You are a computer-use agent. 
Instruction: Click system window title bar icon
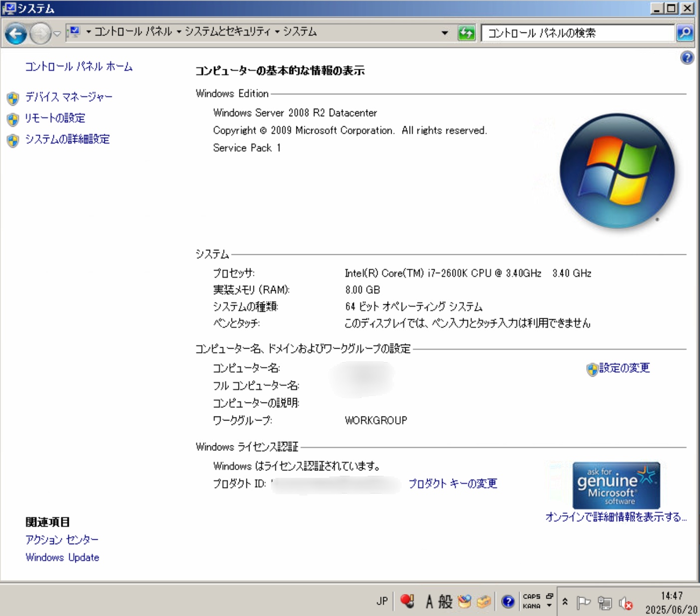(x=9, y=8)
